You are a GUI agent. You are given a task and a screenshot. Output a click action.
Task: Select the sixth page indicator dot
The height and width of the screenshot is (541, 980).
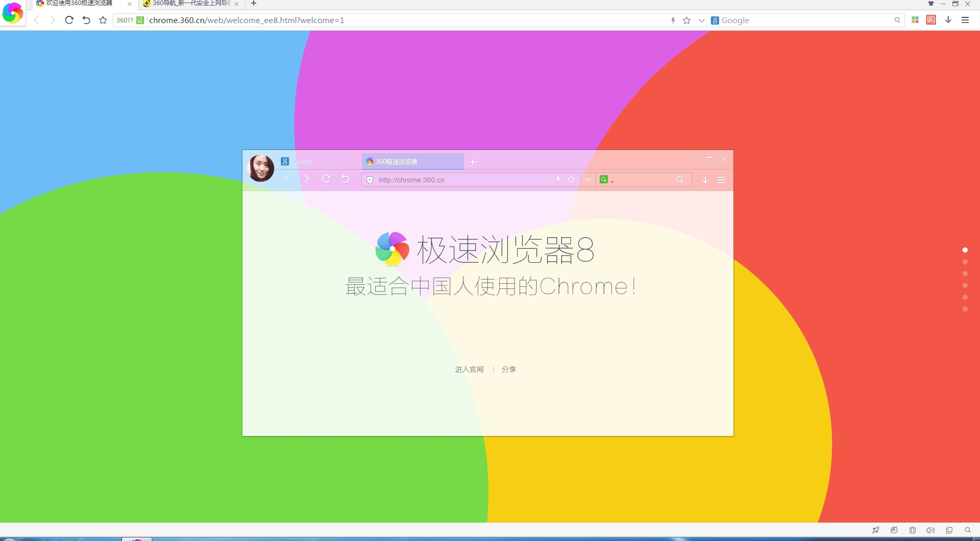(x=965, y=309)
